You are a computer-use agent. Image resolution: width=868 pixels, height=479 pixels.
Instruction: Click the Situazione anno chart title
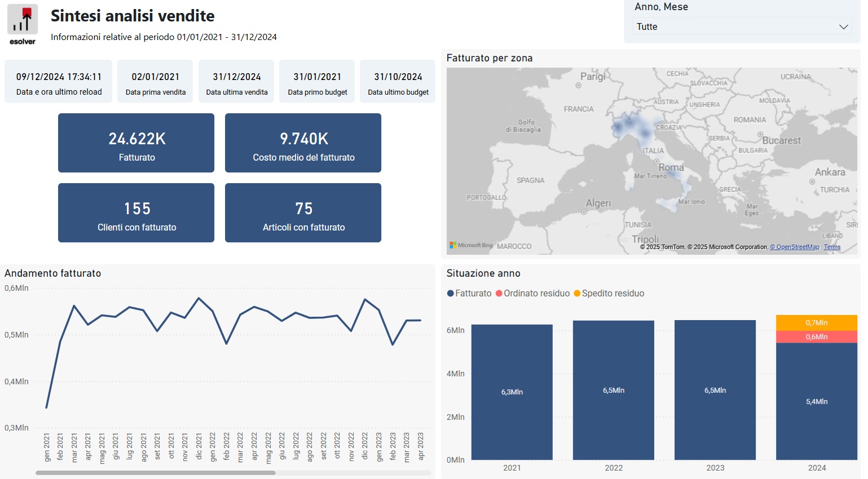pyautogui.click(x=483, y=273)
